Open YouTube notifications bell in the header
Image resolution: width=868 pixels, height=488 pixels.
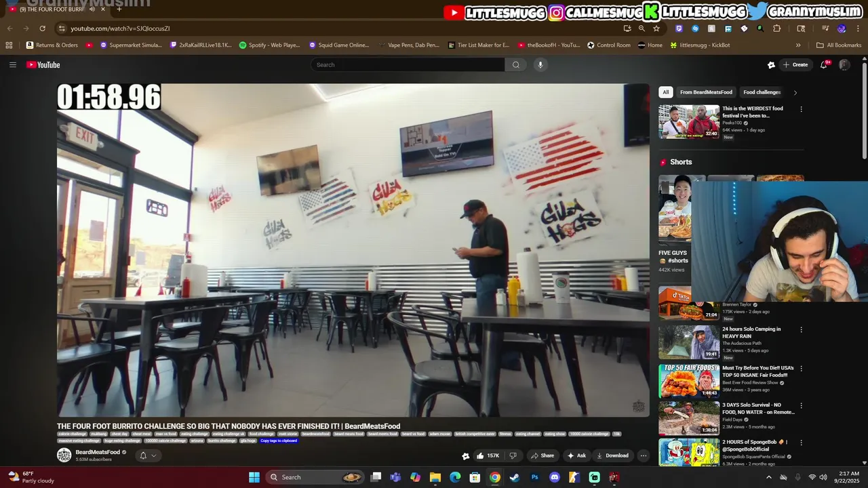click(x=823, y=64)
